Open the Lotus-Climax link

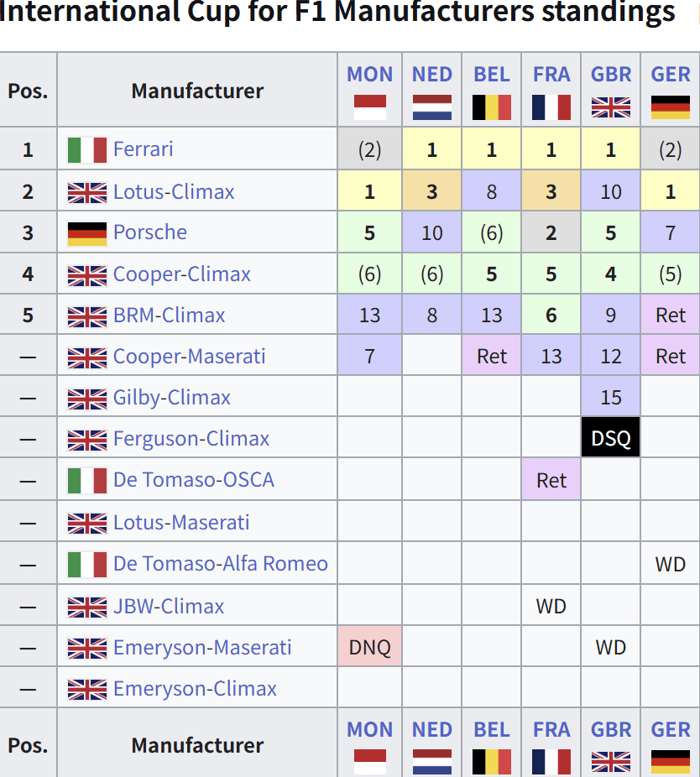coord(174,192)
